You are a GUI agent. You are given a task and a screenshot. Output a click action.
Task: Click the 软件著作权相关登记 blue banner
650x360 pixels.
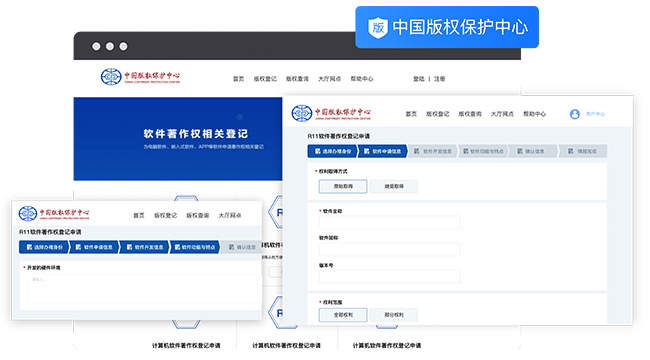[x=178, y=139]
